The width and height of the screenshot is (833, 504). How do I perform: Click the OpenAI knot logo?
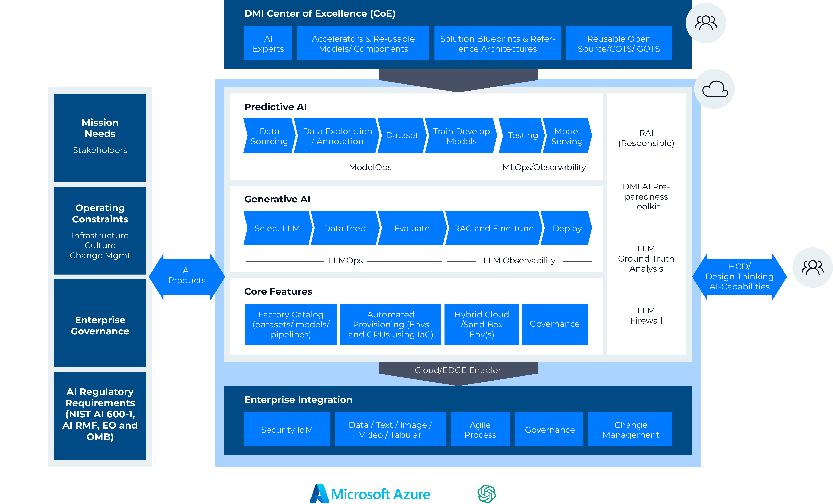(x=486, y=494)
